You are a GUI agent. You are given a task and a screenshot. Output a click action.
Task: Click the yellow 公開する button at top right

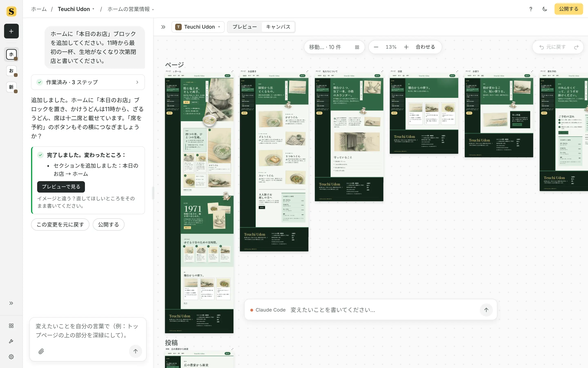tap(569, 9)
